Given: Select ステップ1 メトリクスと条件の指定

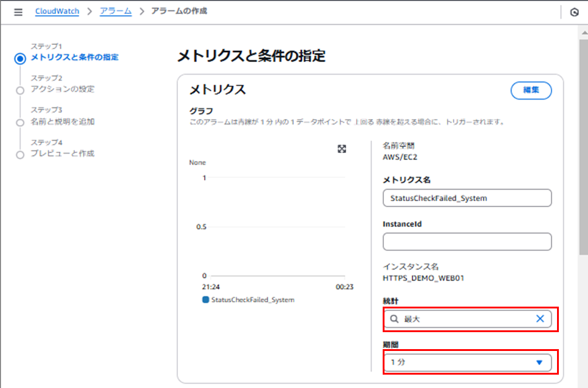Looking at the screenshot, I should (74, 57).
